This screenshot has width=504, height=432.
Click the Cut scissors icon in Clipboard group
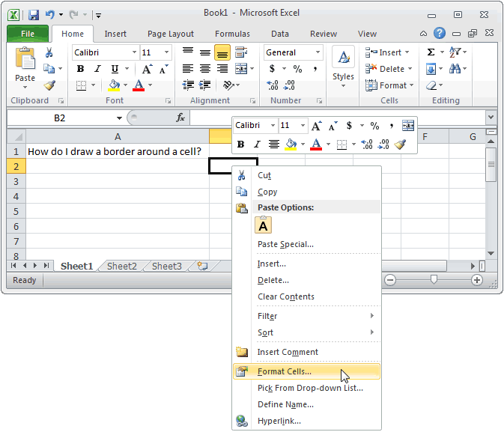click(x=49, y=52)
